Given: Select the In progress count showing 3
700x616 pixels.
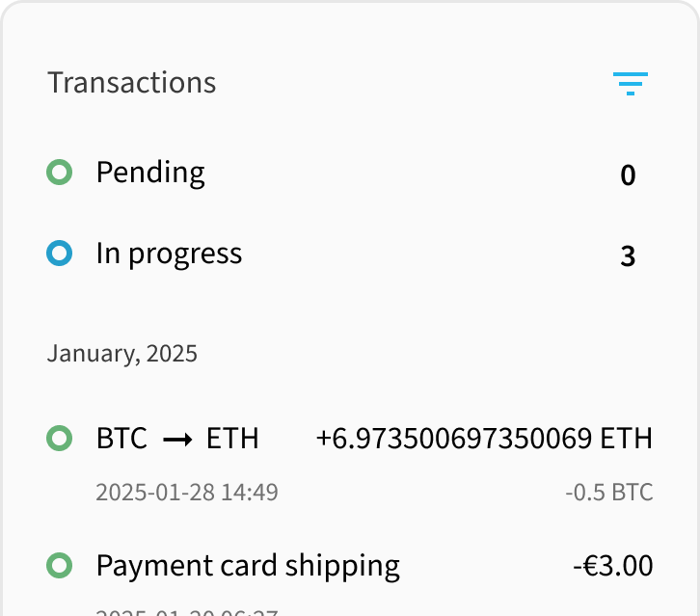Looking at the screenshot, I should pos(628,256).
